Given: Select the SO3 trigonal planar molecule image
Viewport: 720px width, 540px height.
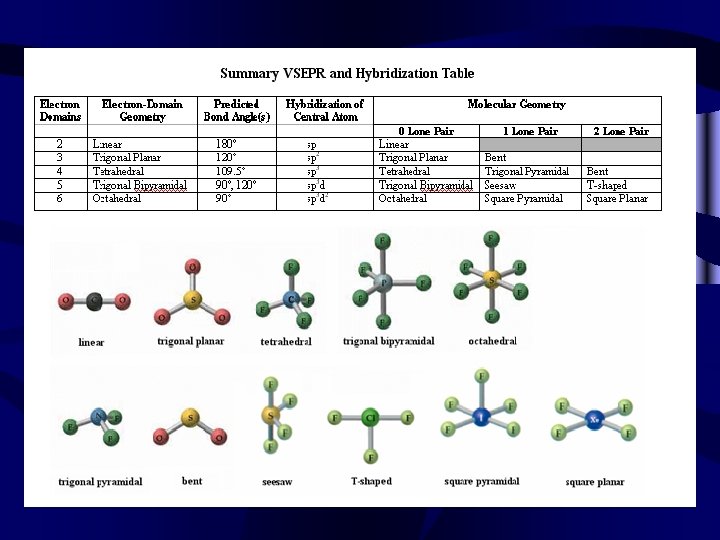Looking at the screenshot, I should 192,292.
